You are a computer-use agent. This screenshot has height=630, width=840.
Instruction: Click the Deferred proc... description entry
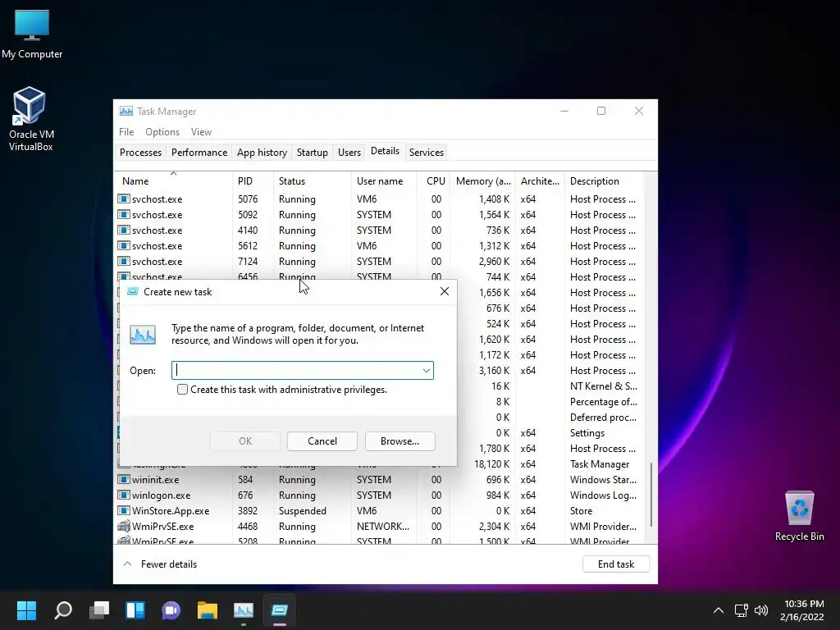pos(603,417)
